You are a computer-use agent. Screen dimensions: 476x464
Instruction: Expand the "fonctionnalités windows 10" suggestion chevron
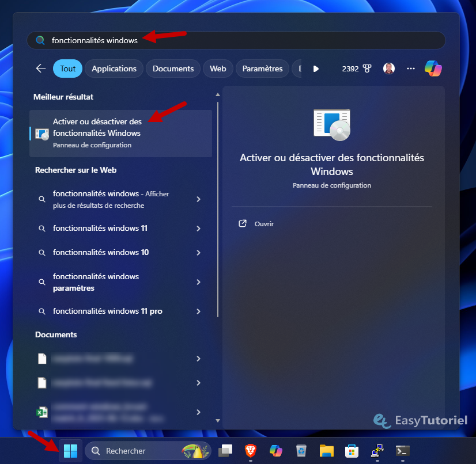[198, 253]
